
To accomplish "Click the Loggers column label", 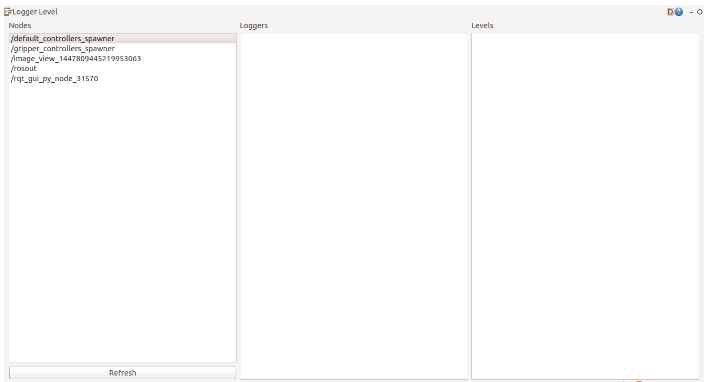I will point(254,25).
